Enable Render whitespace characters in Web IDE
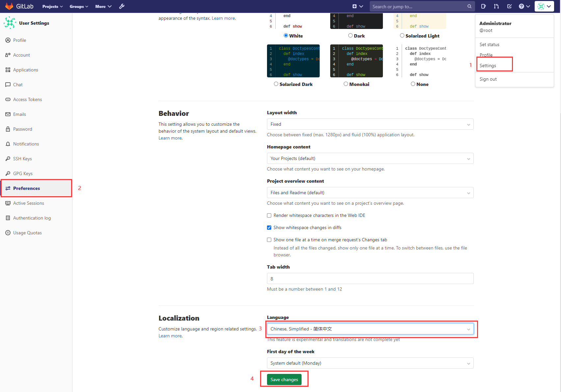The image size is (561, 392). pyautogui.click(x=269, y=215)
